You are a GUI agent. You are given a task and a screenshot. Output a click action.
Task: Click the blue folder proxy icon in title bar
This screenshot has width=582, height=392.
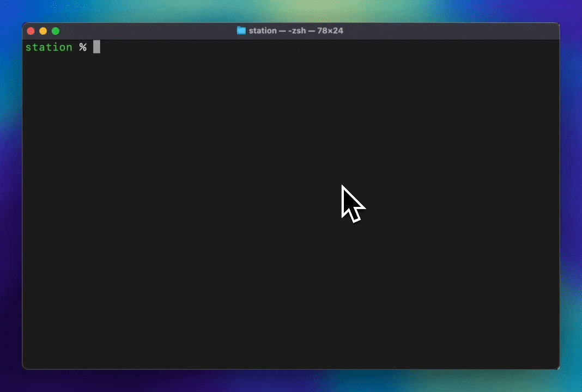tap(241, 30)
